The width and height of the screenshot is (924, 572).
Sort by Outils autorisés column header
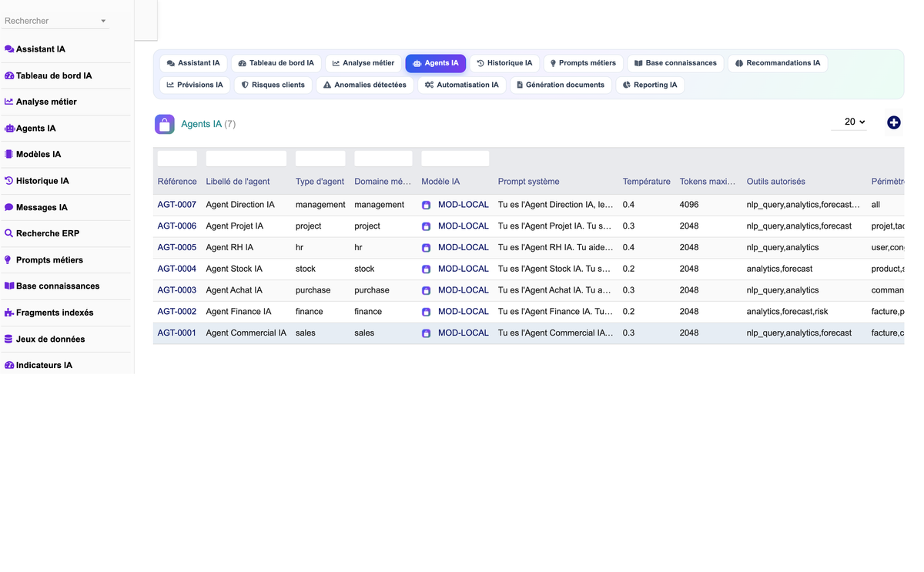click(776, 182)
